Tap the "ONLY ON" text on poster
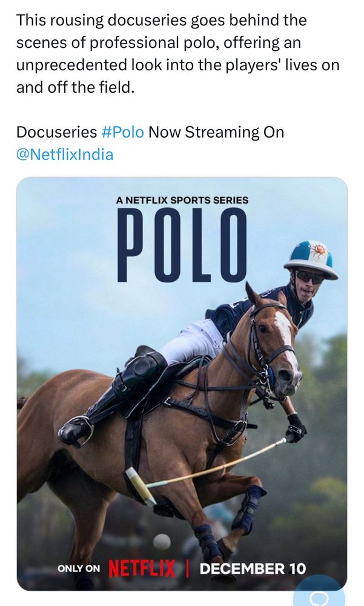 point(79,568)
